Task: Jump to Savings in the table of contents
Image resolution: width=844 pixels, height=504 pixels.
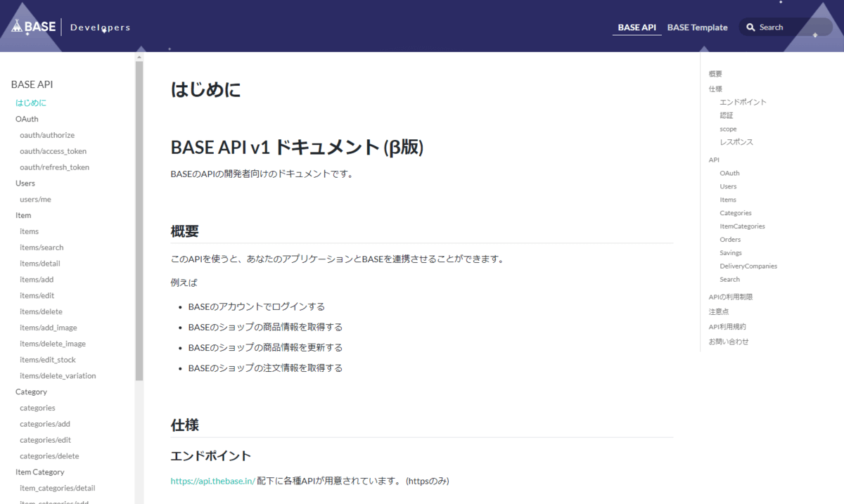Action: [731, 253]
